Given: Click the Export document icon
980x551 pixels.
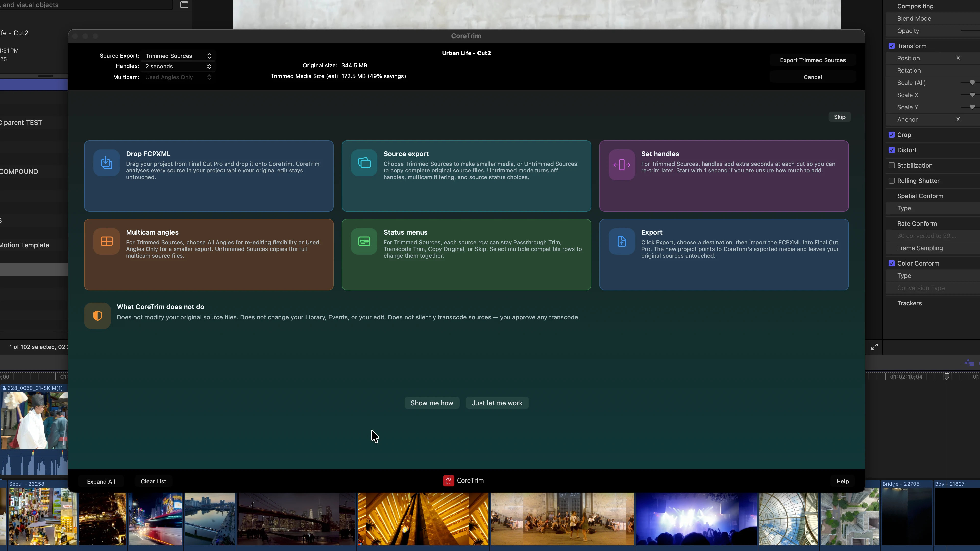Looking at the screenshot, I should click(x=622, y=241).
